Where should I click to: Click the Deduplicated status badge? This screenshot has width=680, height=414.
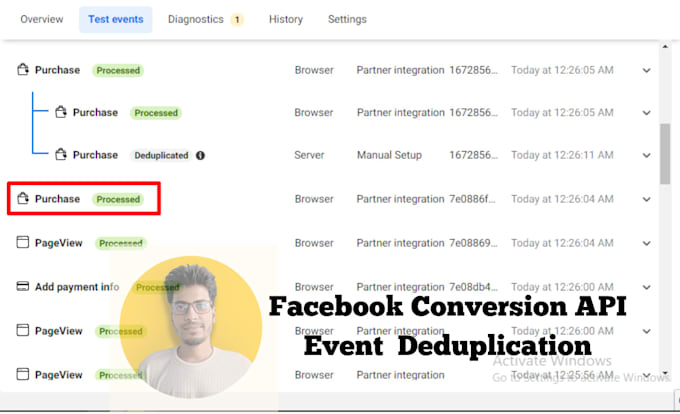click(161, 155)
